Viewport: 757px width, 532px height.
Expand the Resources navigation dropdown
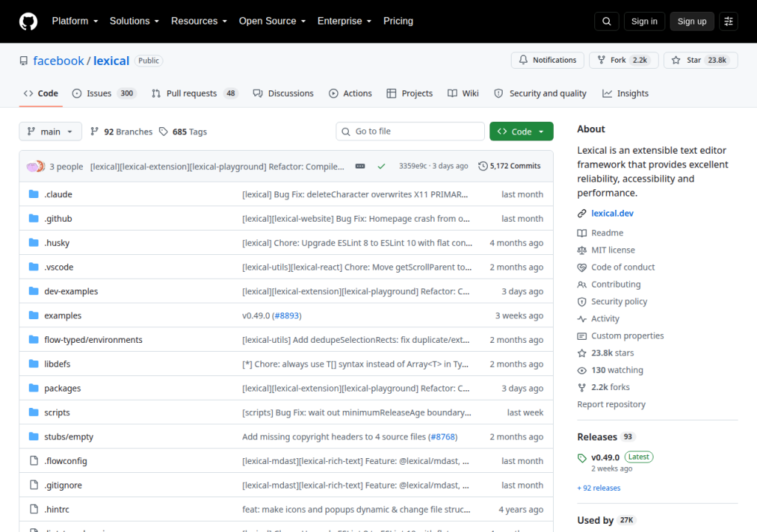[199, 21]
